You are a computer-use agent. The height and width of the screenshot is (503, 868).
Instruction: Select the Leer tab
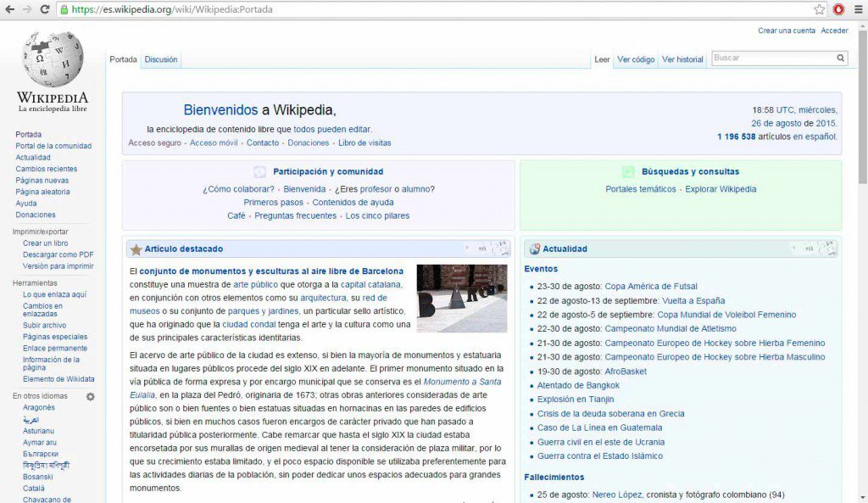point(603,59)
